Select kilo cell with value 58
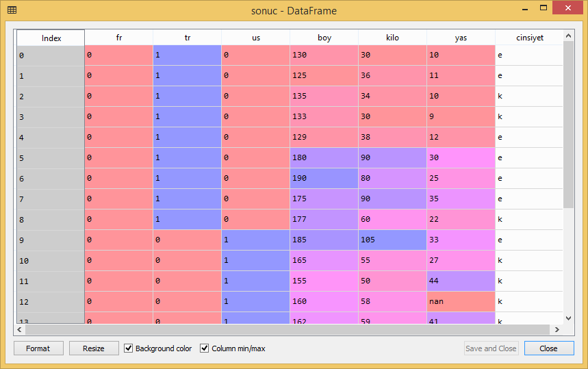 (393, 301)
